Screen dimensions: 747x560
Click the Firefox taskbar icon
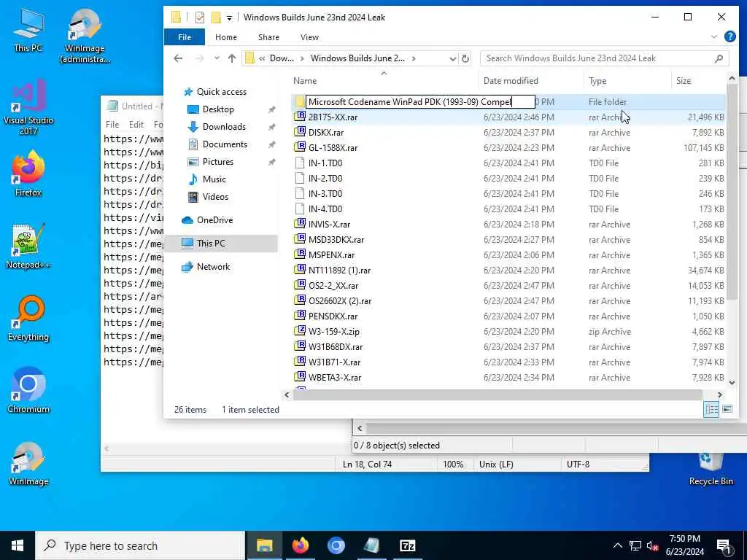(300, 545)
